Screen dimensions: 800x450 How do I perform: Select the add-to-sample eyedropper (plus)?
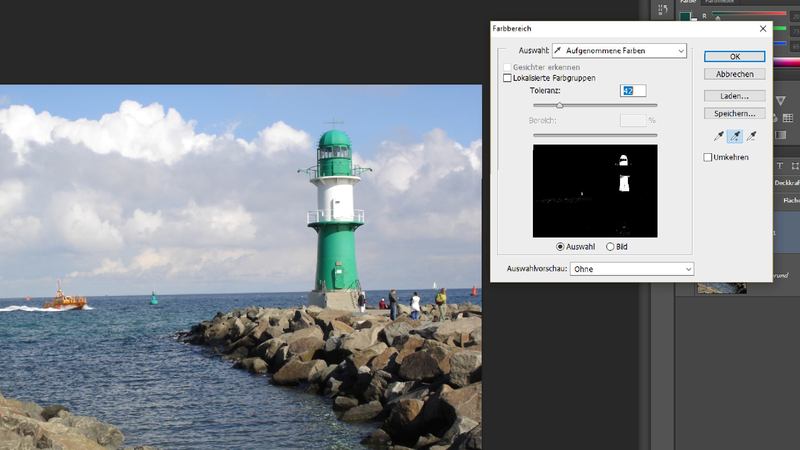pos(735,136)
